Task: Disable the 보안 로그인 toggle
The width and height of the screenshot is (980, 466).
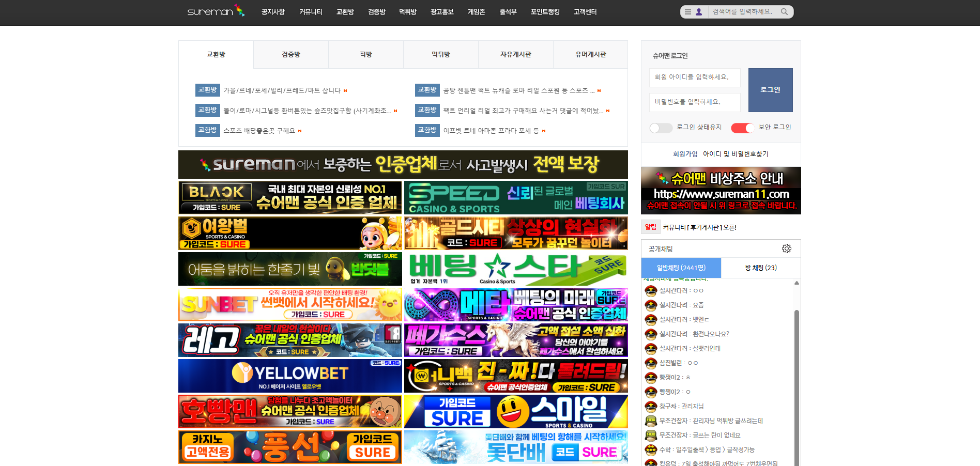Action: tap(742, 128)
